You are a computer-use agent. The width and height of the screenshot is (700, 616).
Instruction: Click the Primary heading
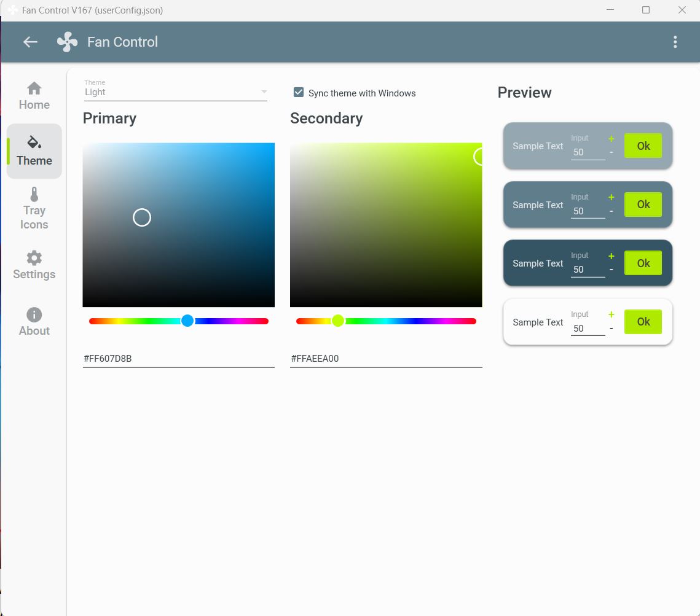(x=110, y=118)
